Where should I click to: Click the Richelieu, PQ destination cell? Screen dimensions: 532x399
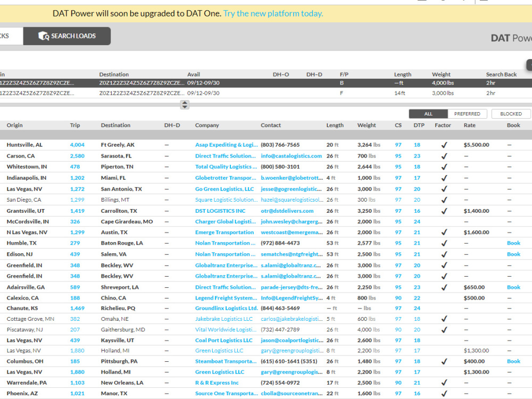pos(118,309)
